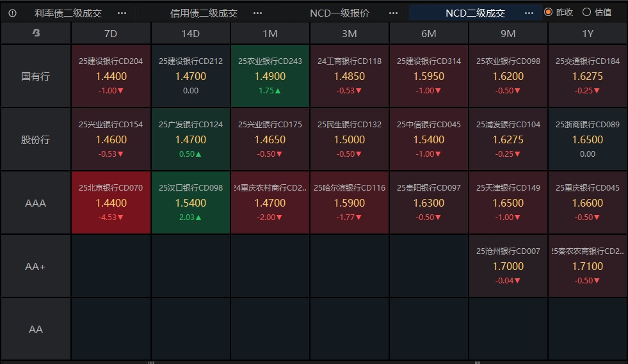The width and height of the screenshot is (628, 364).
Task: Open the 25广发银行CD124 cell
Action: click(191, 139)
